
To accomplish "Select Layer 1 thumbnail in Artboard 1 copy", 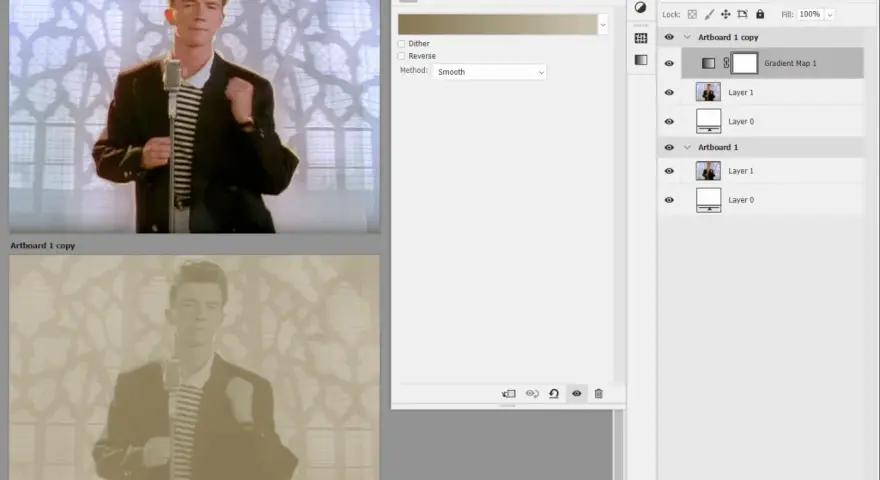I will tap(708, 92).
